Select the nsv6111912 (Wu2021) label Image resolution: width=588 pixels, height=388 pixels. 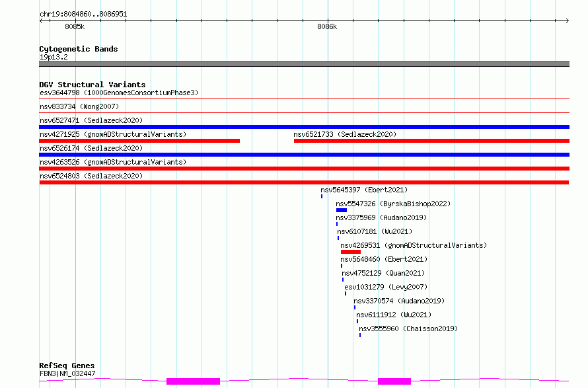tap(394, 315)
